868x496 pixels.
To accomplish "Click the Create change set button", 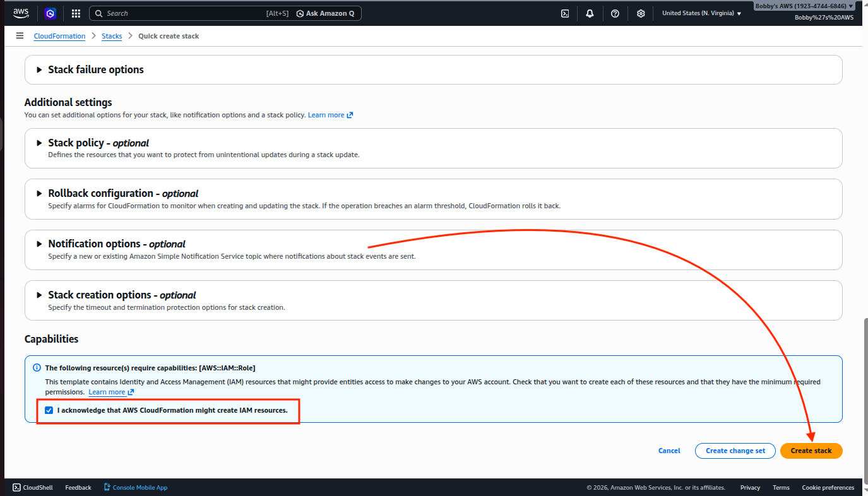I will coord(735,451).
